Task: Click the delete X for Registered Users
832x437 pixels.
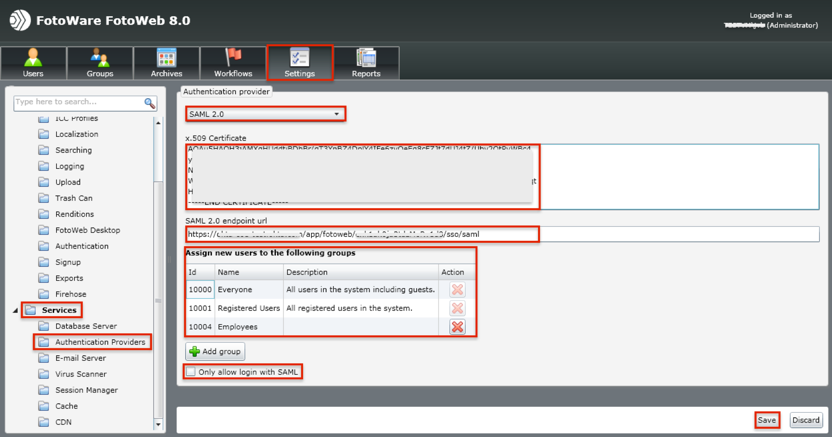Action: tap(457, 308)
